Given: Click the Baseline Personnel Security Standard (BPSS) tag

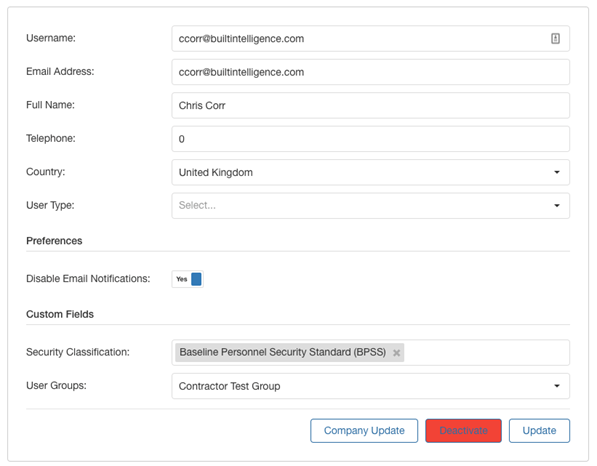Looking at the screenshot, I should [283, 352].
